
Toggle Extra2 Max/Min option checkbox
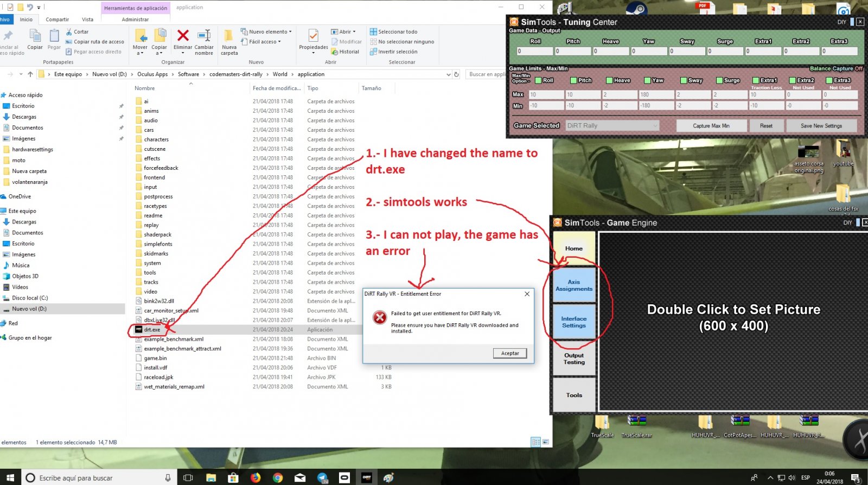click(793, 80)
